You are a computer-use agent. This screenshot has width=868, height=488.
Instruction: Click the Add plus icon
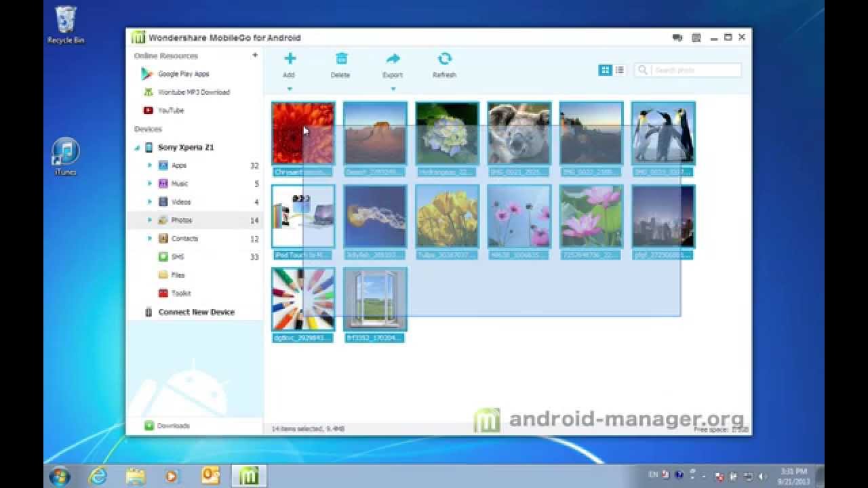pos(290,59)
